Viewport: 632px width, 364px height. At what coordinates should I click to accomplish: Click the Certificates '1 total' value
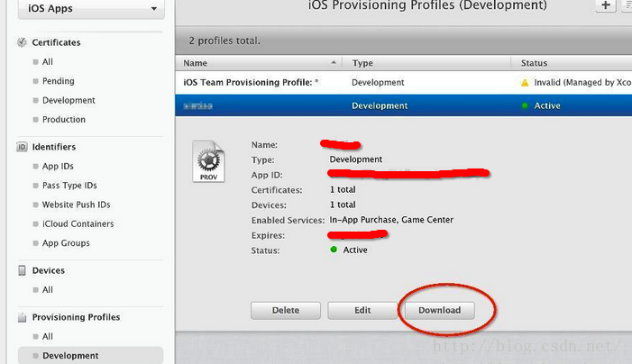pyautogui.click(x=343, y=189)
